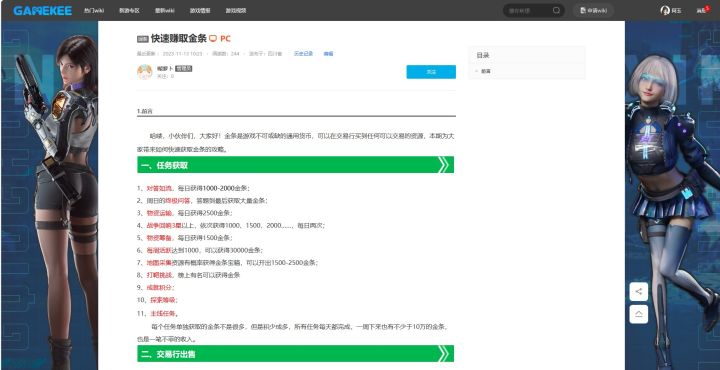Click the 二、交易行出售 green banner
The height and width of the screenshot is (370, 720).
[x=295, y=354]
